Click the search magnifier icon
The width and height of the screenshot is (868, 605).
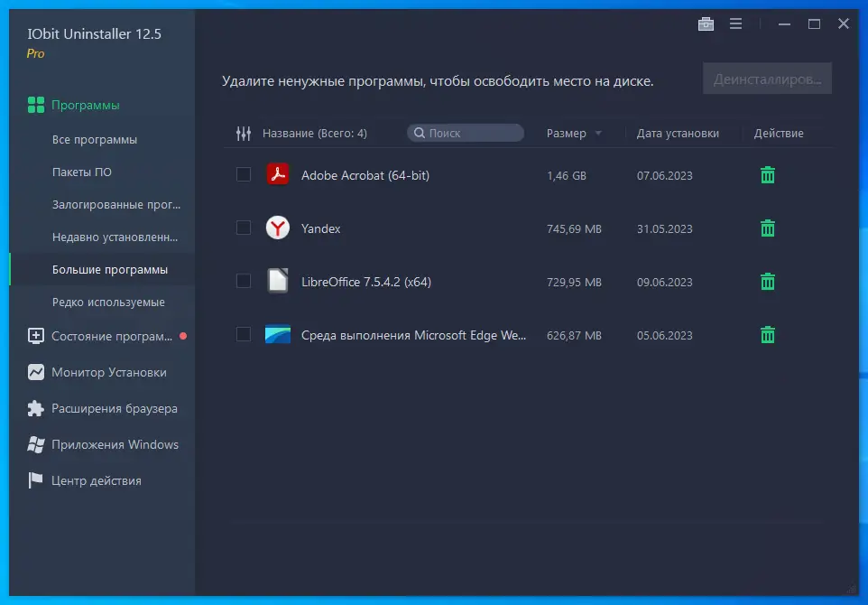(420, 133)
